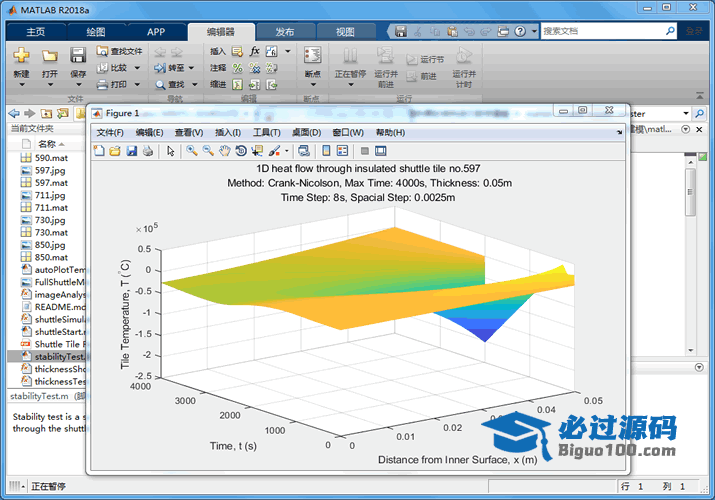Click the 查找文件 button
Screen dimensions: 715x500
tap(119, 52)
